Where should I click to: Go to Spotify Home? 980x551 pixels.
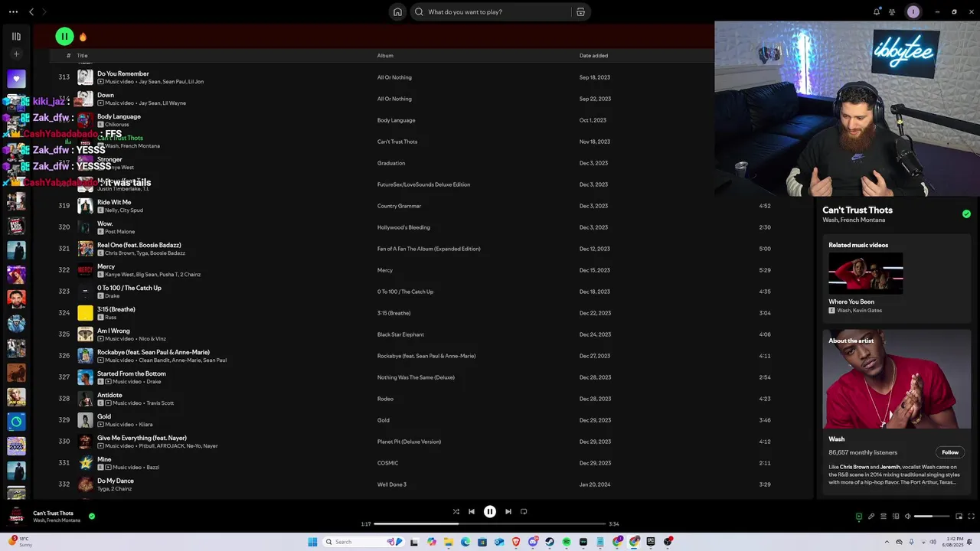(x=397, y=11)
